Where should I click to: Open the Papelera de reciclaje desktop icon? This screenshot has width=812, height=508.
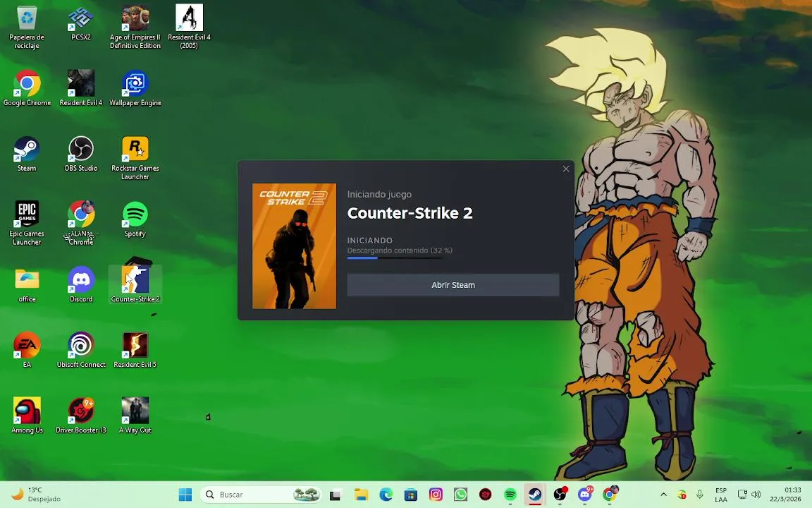27,27
